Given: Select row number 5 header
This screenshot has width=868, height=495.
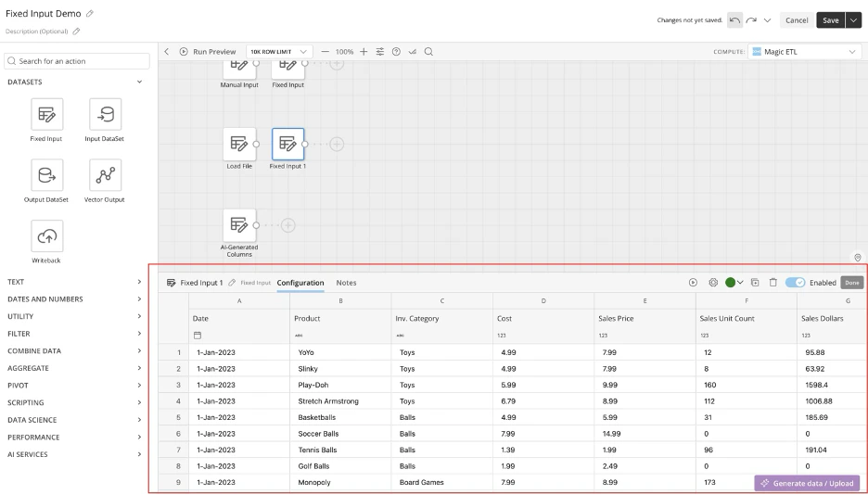Looking at the screenshot, I should click(x=173, y=417).
